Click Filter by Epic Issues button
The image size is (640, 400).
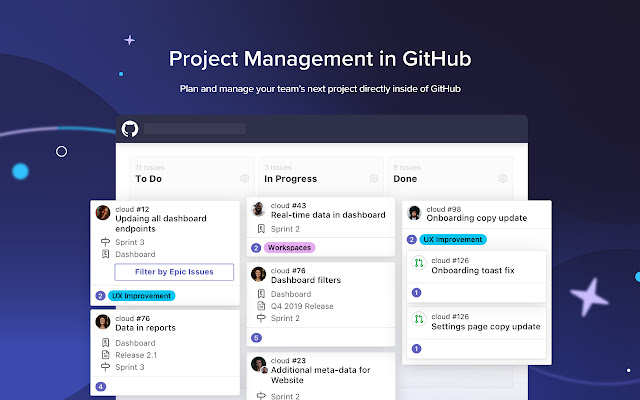174,272
